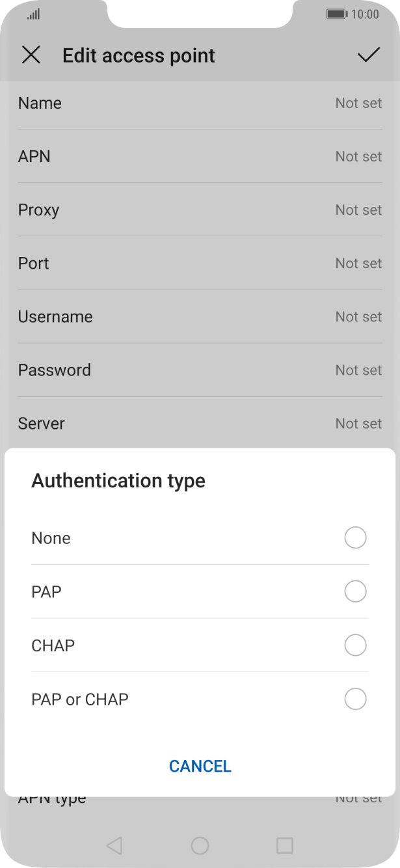Tap the battery status icon

pyautogui.click(x=336, y=14)
